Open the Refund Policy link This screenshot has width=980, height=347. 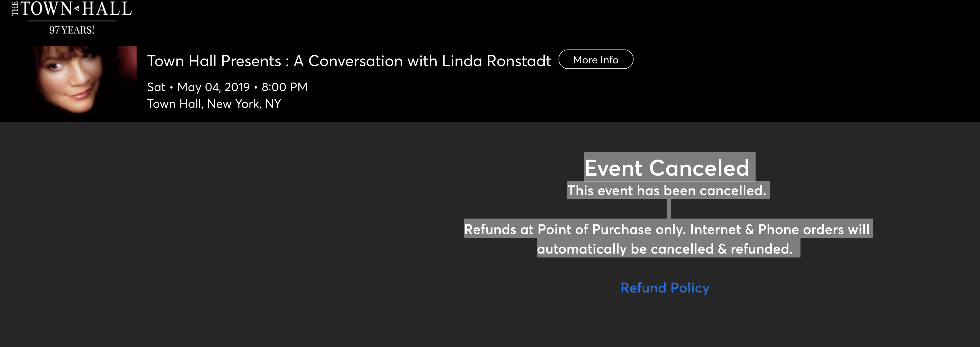click(x=665, y=288)
